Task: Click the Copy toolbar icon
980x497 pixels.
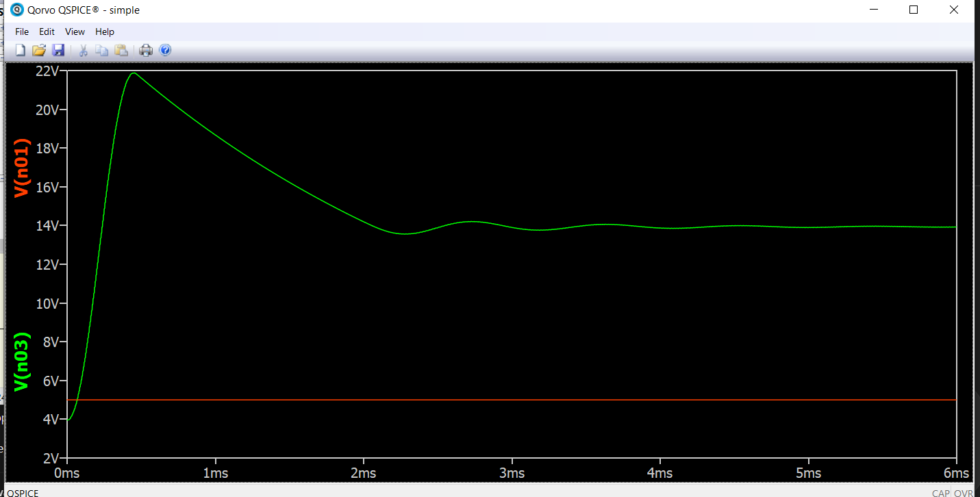Action: (x=101, y=50)
